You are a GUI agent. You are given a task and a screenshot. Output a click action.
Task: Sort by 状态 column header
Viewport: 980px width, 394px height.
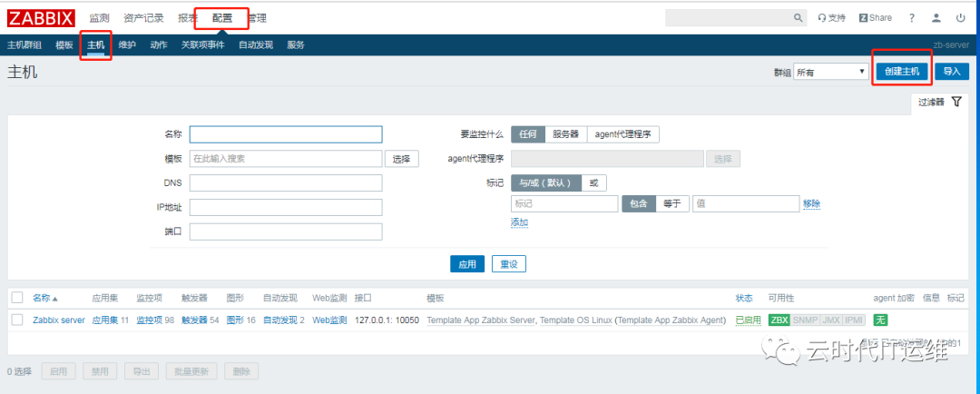744,299
